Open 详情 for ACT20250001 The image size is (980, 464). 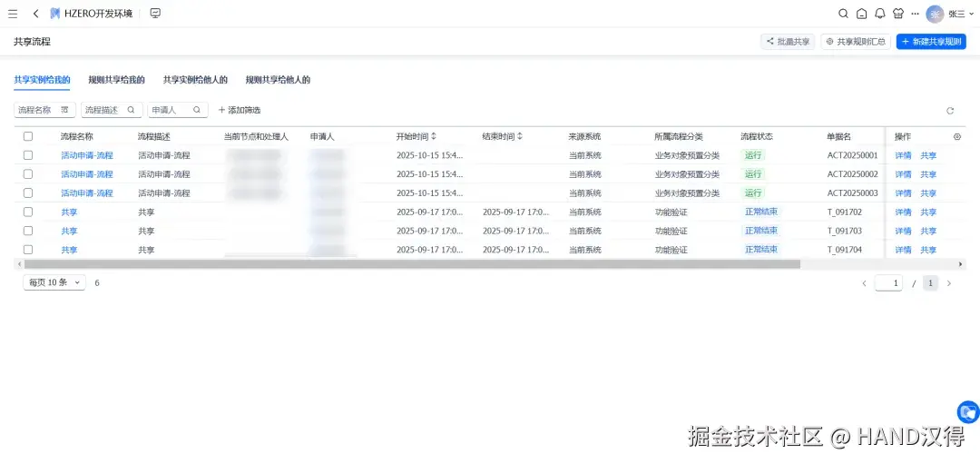click(x=903, y=155)
